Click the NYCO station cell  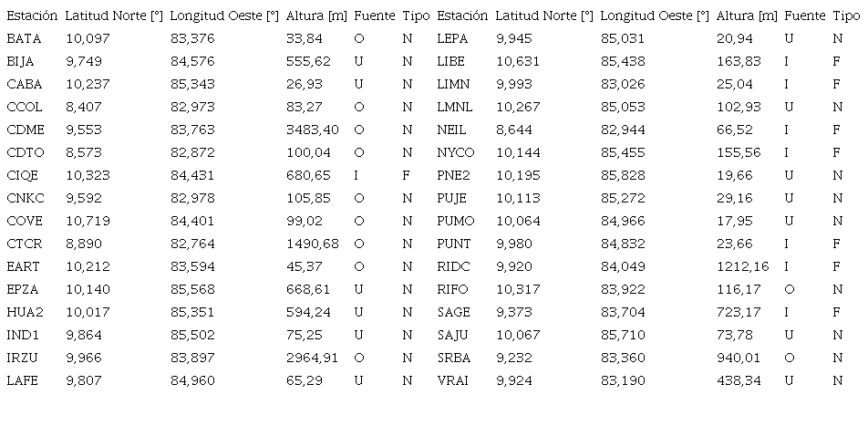click(x=456, y=152)
